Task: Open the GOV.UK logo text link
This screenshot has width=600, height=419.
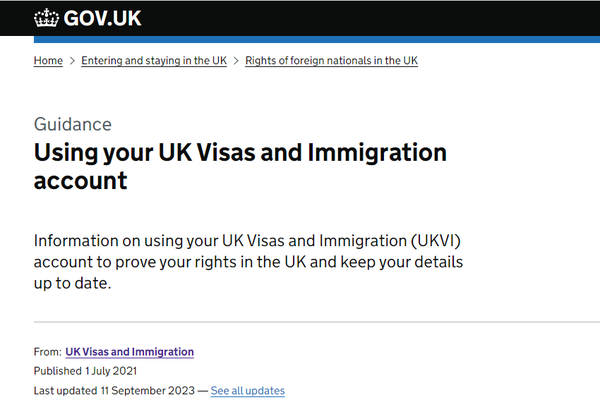Action: pyautogui.click(x=103, y=18)
